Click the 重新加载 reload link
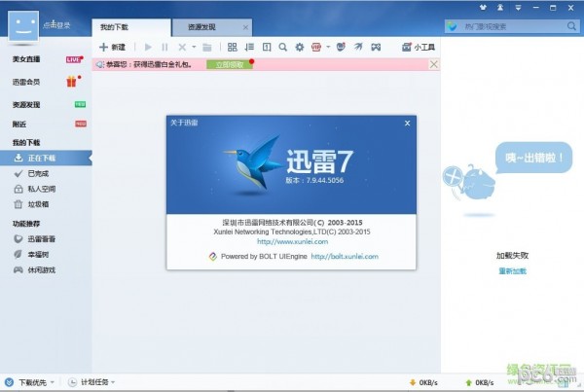The image size is (584, 392). click(513, 271)
